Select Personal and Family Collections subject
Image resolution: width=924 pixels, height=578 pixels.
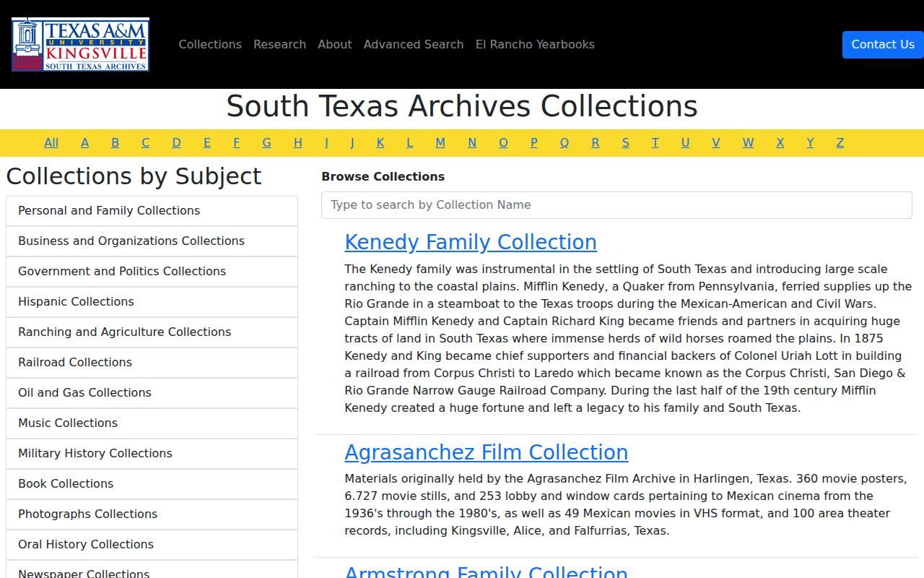click(x=152, y=211)
